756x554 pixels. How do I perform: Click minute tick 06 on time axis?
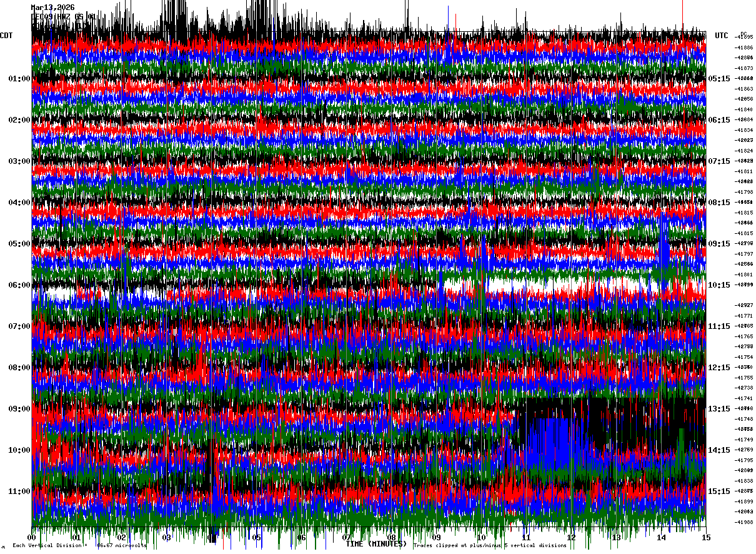click(x=302, y=537)
